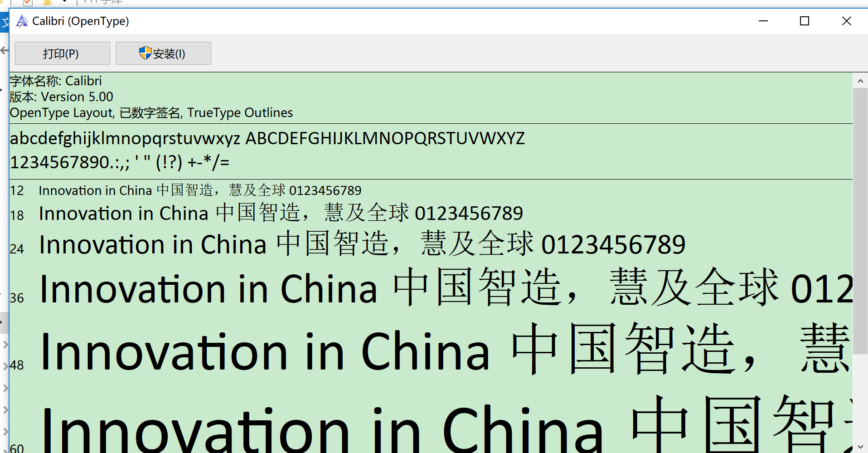Click the 48-point sample size label
The image size is (868, 453).
[17, 365]
